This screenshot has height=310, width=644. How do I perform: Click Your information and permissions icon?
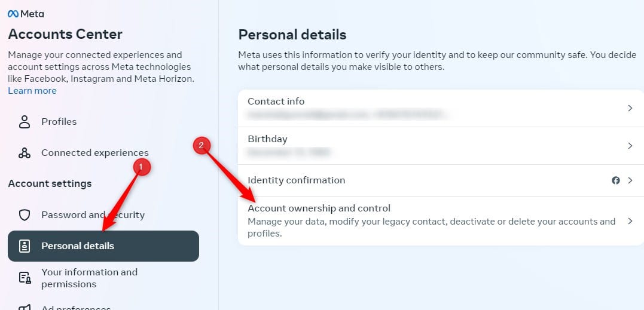point(25,278)
